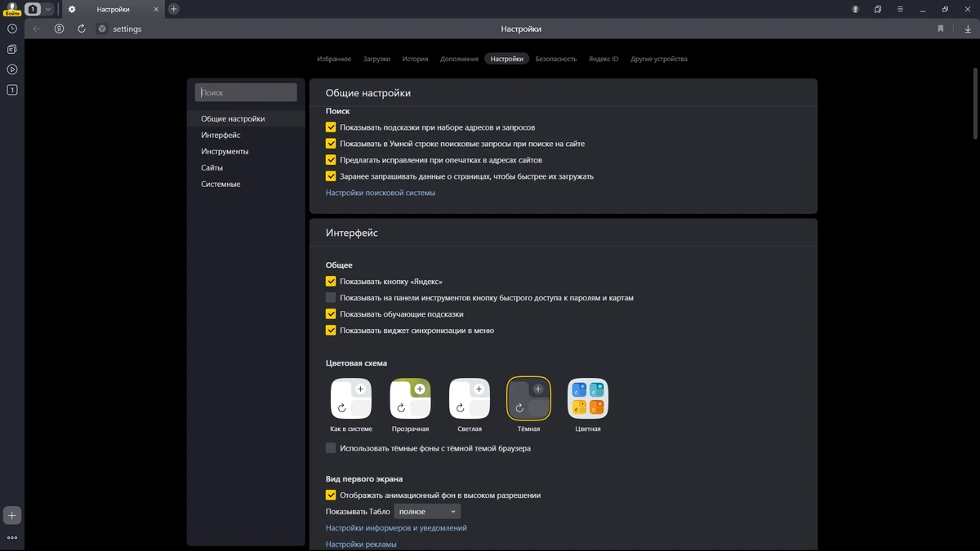Choose the Светлая color scheme
This screenshot has height=551, width=980.
tap(470, 398)
